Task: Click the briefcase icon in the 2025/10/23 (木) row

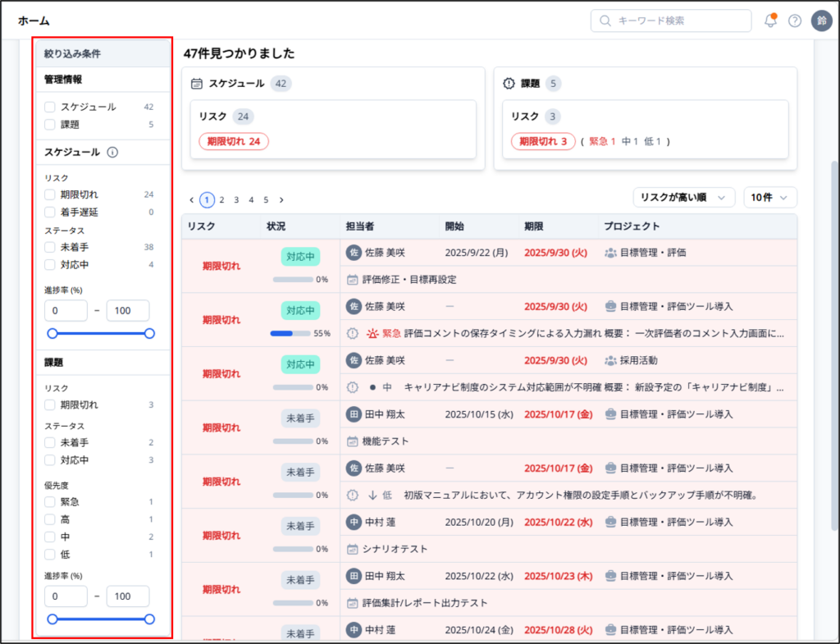Action: 610,576
